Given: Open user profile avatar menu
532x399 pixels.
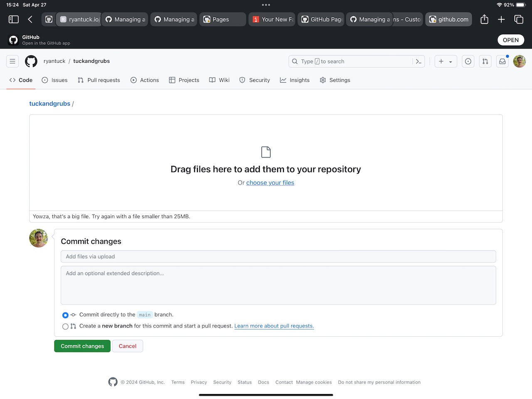Looking at the screenshot, I should [519, 62].
